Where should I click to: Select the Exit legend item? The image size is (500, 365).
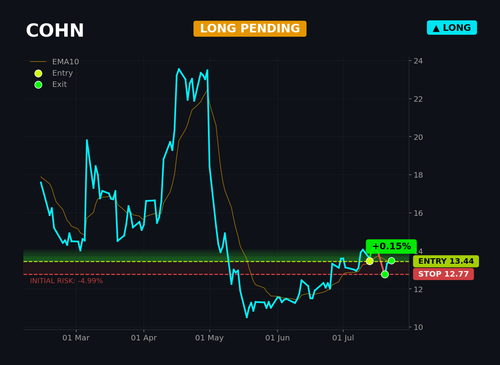click(x=51, y=84)
